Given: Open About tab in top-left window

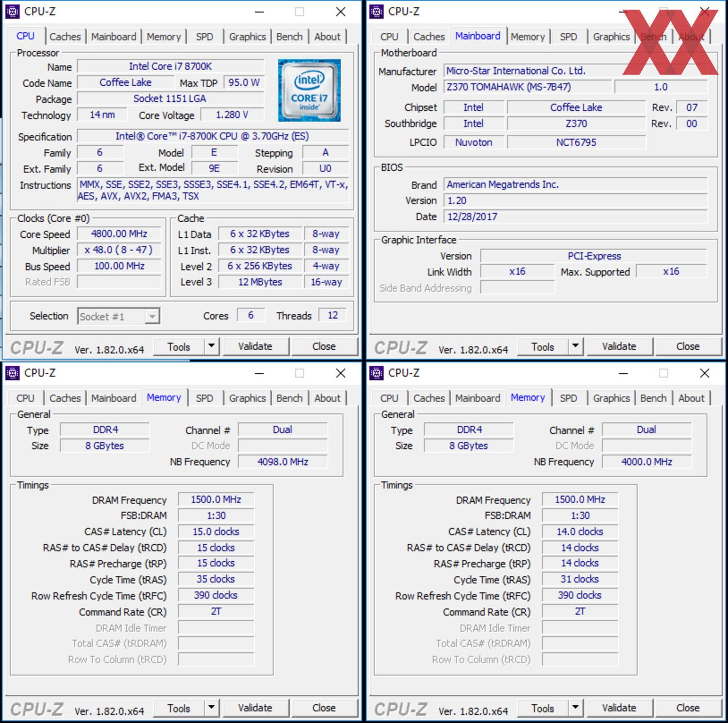Looking at the screenshot, I should click(x=328, y=36).
